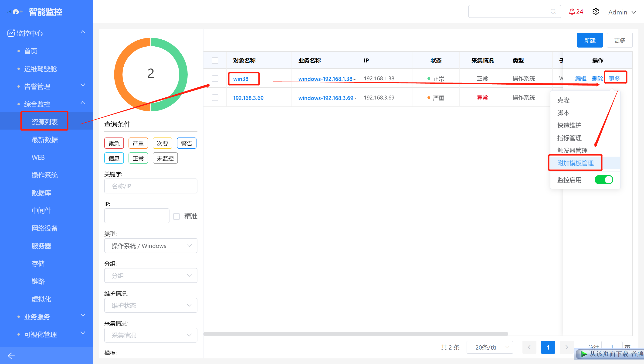Expand the 告警管理 submenu
Screen dimensions: 644x364
click(x=83, y=85)
